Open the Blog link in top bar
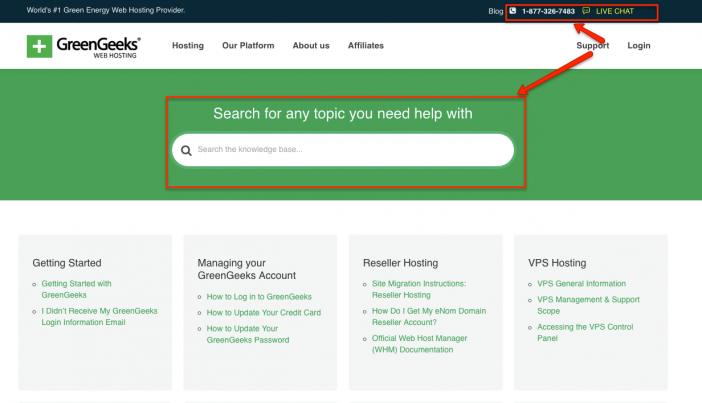The image size is (702, 403). (x=496, y=11)
